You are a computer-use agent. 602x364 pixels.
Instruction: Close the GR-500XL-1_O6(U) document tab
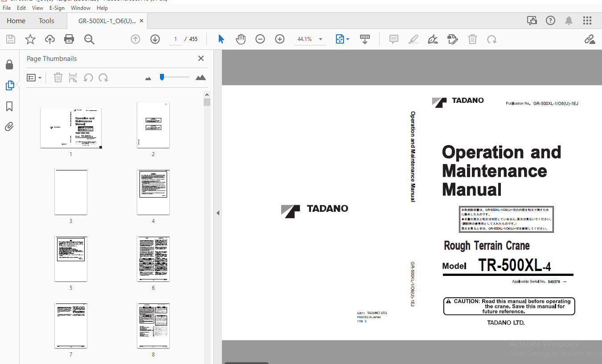141,21
